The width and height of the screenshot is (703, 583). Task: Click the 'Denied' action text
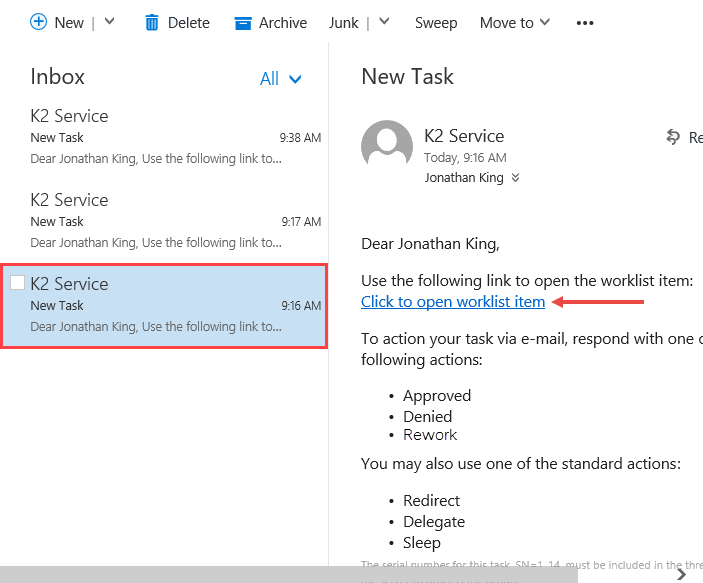click(428, 417)
